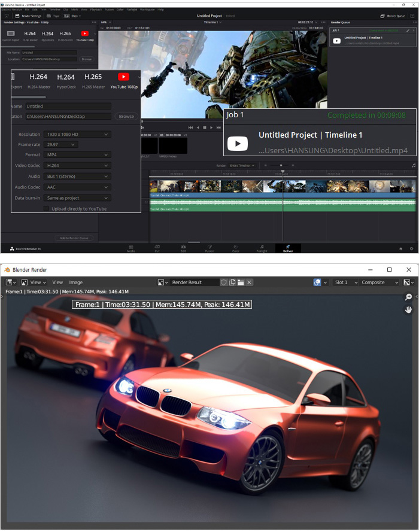This screenshot has width=419, height=532.
Task: Enable Upload directly to YouTube checkbox
Action: 46,209
